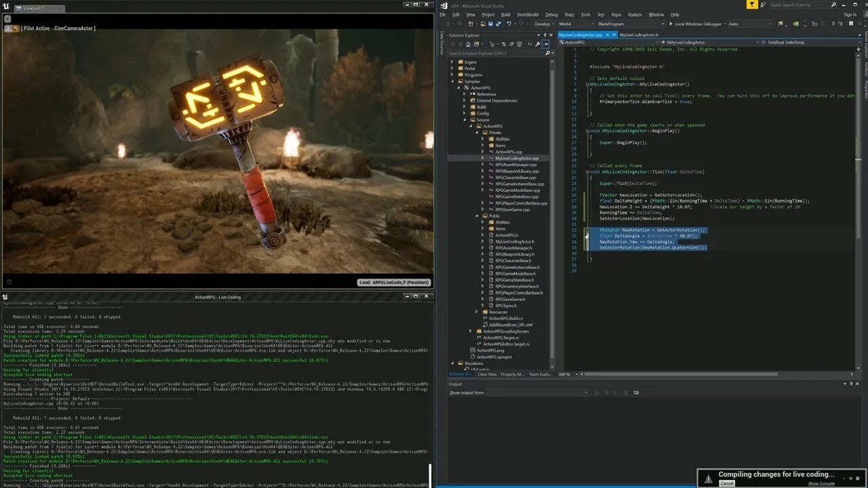Click the Collapse All icon in Solution Explorer
Image resolution: width=868 pixels, height=488 pixels.
click(x=511, y=44)
